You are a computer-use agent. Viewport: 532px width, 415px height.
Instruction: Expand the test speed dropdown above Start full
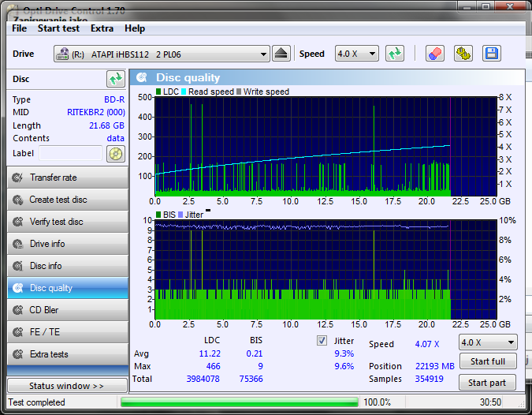pyautogui.click(x=488, y=342)
